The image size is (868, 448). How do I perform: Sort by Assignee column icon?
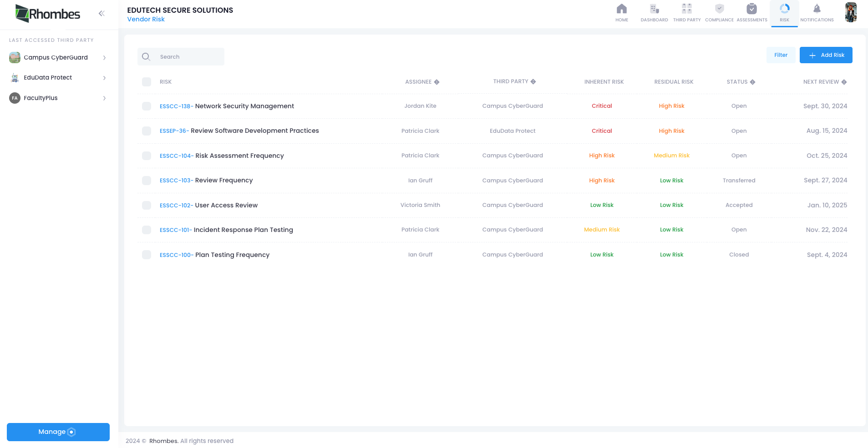pyautogui.click(x=437, y=82)
